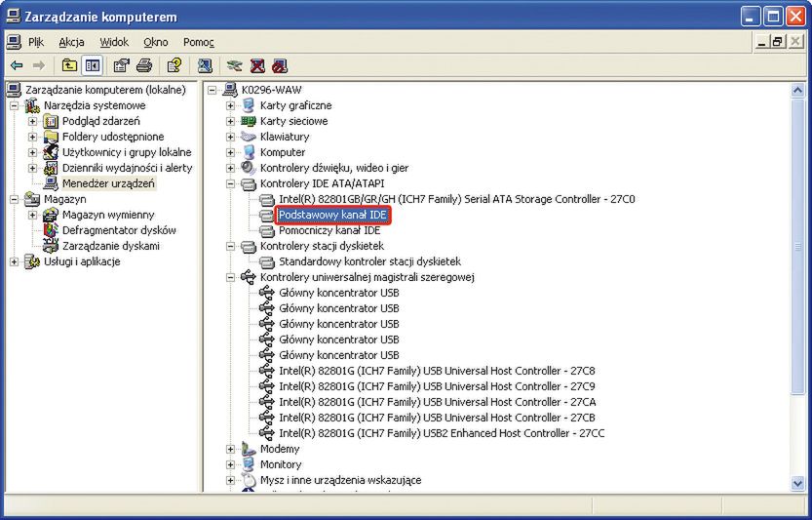Click the Użytkownicy i grupy lokalne icon
The width and height of the screenshot is (812, 520).
[x=51, y=152]
